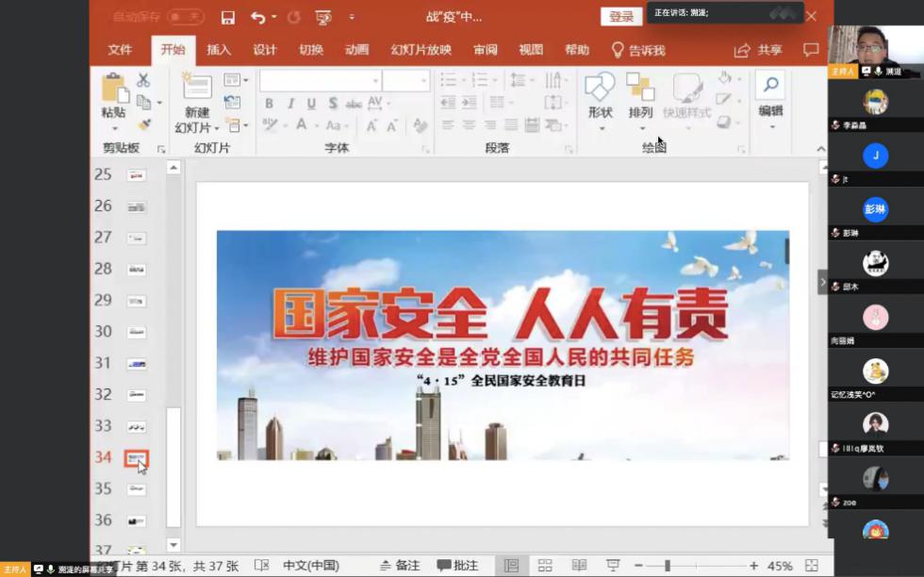Click the Shape Outline pencil icon

724,99
